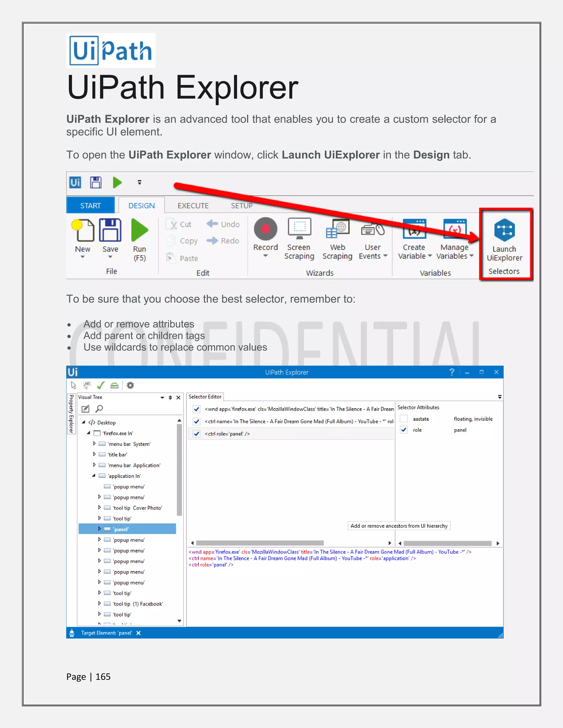Click the Selector Editor horizontal scrollbar thumb
Viewport: 563px width, 728px height.
point(260,543)
